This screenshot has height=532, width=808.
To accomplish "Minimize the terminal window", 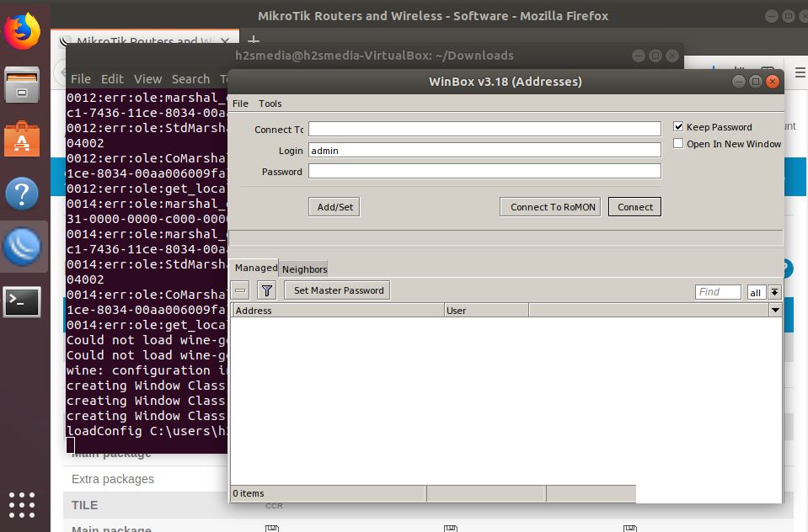I will click(639, 56).
